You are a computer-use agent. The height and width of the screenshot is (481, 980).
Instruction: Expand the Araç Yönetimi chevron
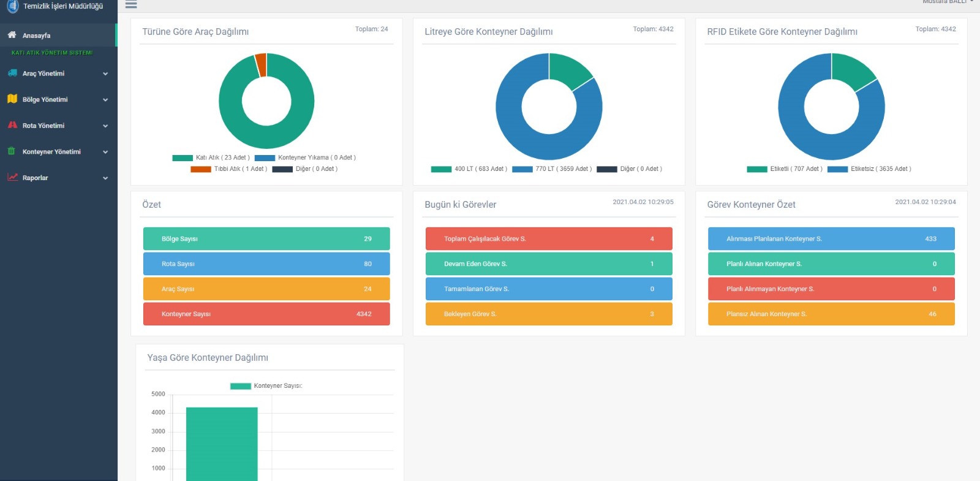pyautogui.click(x=105, y=74)
